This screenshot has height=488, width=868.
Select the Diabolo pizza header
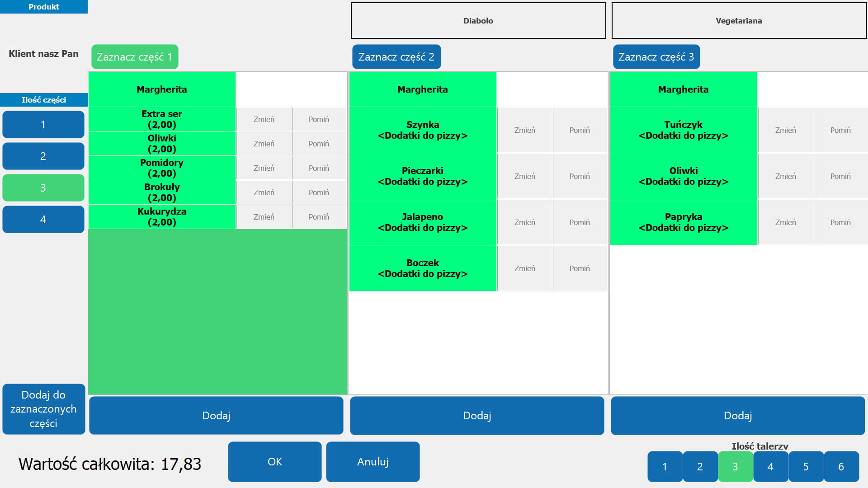[478, 21]
